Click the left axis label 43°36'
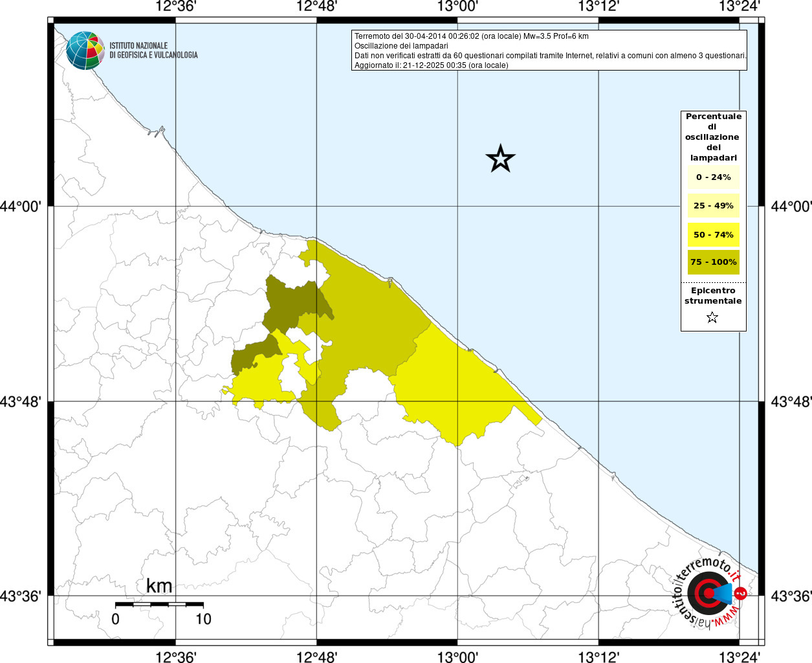 point(21,596)
